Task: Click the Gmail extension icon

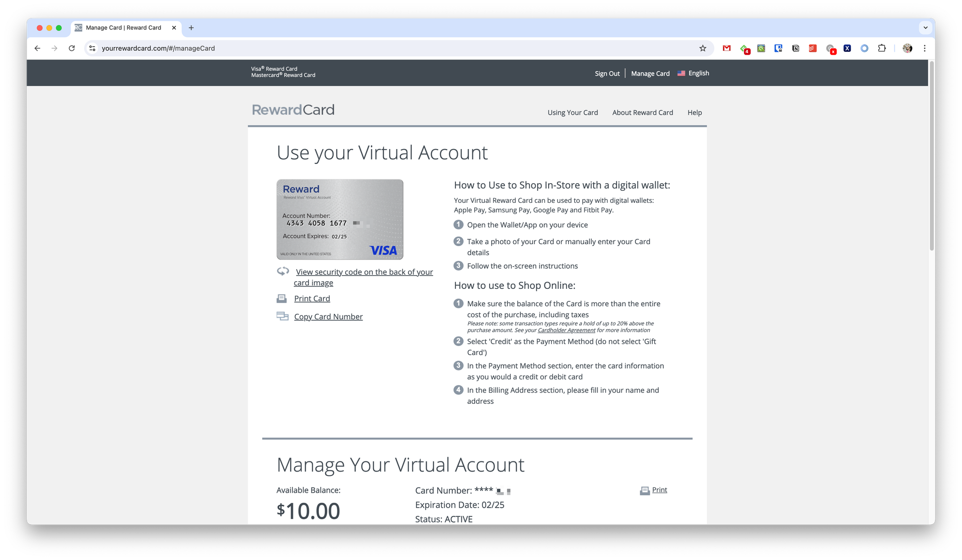Action: [727, 48]
